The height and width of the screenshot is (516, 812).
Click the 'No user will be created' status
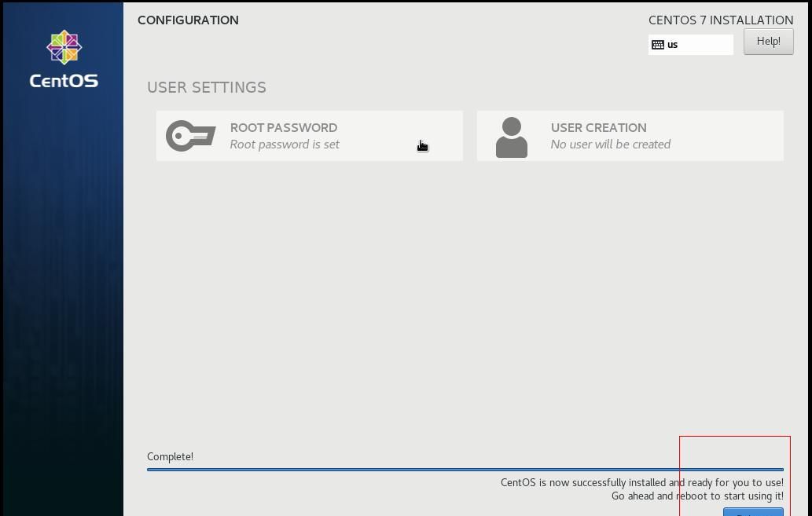pos(610,145)
